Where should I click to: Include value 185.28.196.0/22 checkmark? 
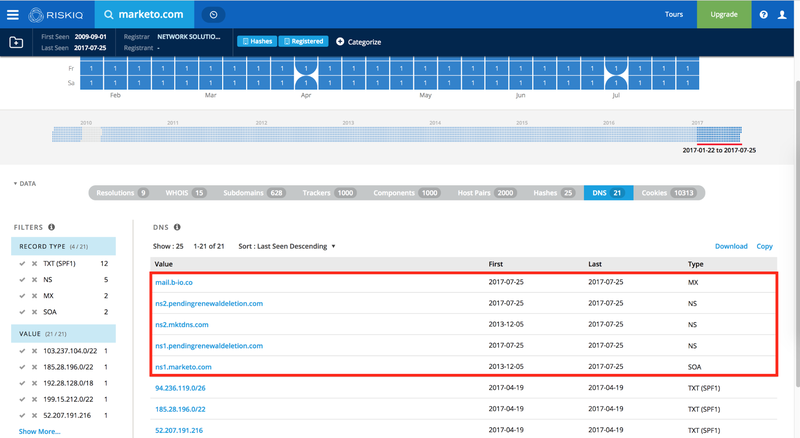tap(22, 367)
